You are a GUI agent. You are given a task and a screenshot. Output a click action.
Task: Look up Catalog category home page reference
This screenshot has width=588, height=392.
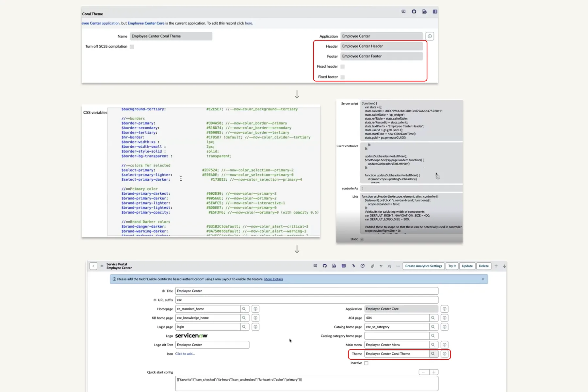point(433,336)
